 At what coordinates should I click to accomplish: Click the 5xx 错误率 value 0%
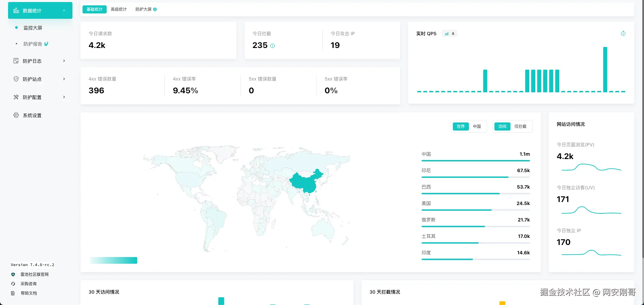tap(331, 91)
